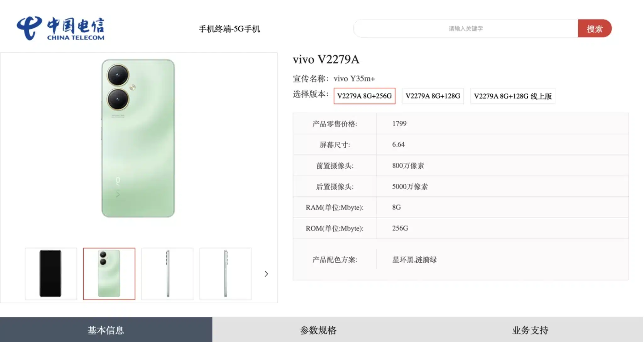Click the 产品零售价格 1799 row
This screenshot has width=644, height=342.
pos(399,123)
